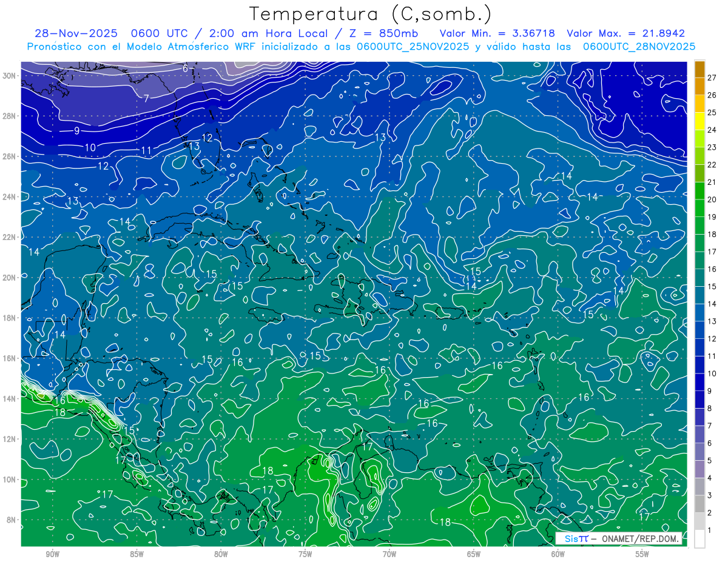Click the 'Valor Min. = 3.36718' readout

pyautogui.click(x=497, y=34)
